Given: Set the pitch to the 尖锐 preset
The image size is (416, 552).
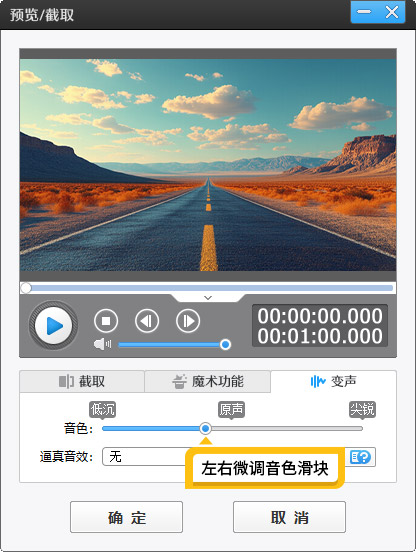Looking at the screenshot, I should [363, 409].
